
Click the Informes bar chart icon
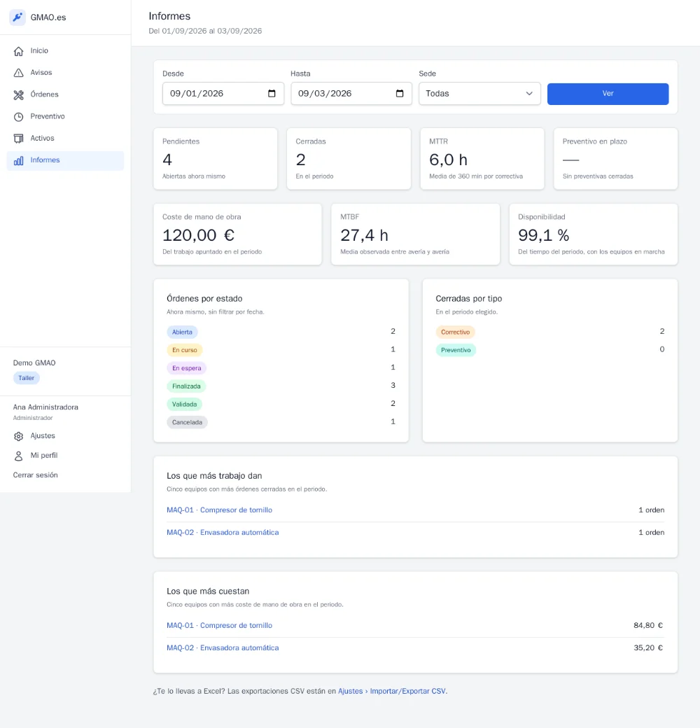click(19, 160)
